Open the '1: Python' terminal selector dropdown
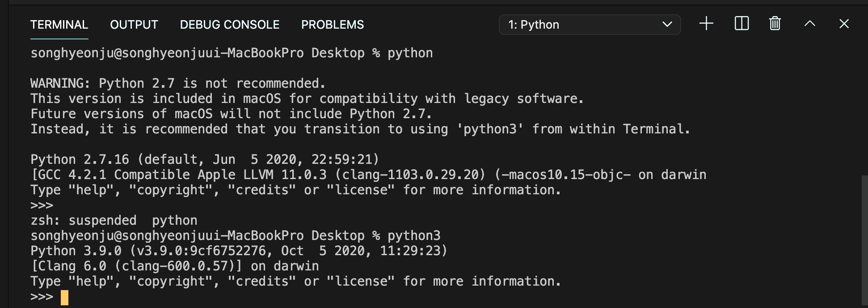Screen dimensions: 868x308 (x=590, y=25)
